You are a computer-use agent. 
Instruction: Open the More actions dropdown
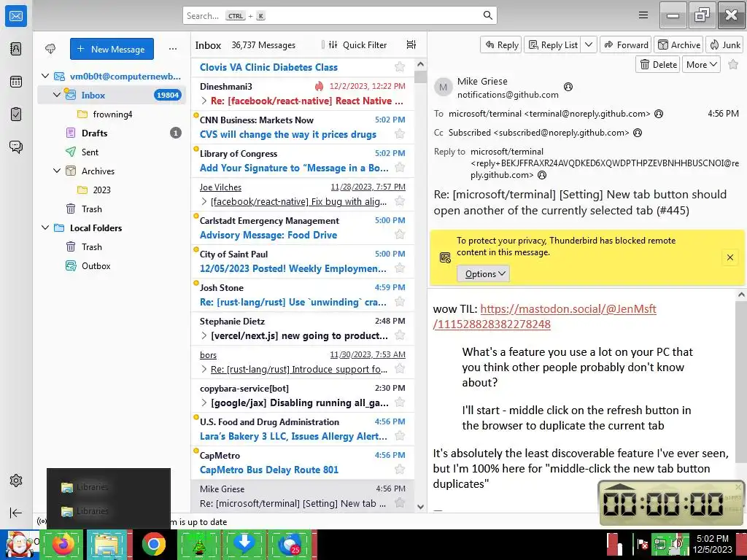701,64
